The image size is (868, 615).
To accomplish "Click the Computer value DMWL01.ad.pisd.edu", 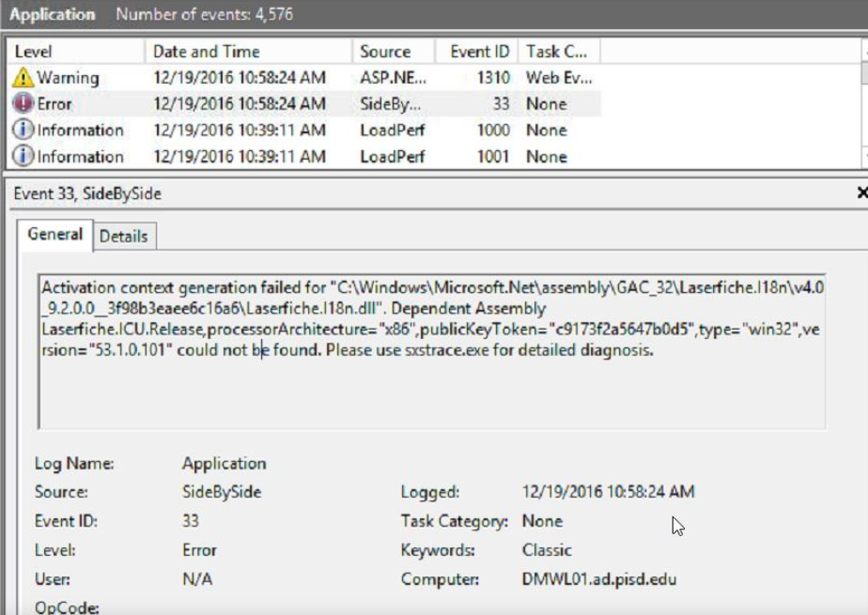I will pyautogui.click(x=599, y=579).
